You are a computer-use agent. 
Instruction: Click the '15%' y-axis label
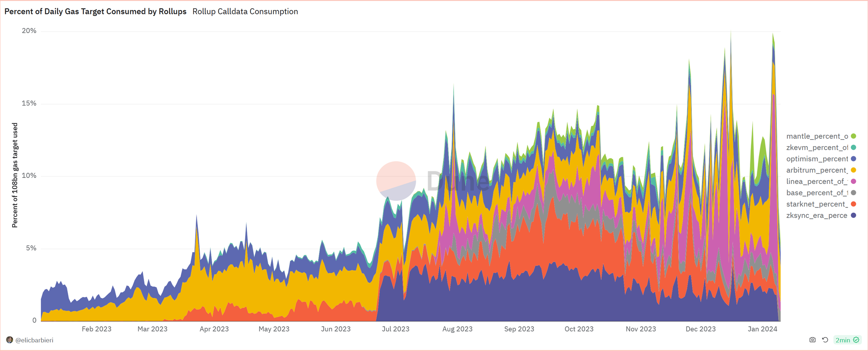click(x=29, y=103)
